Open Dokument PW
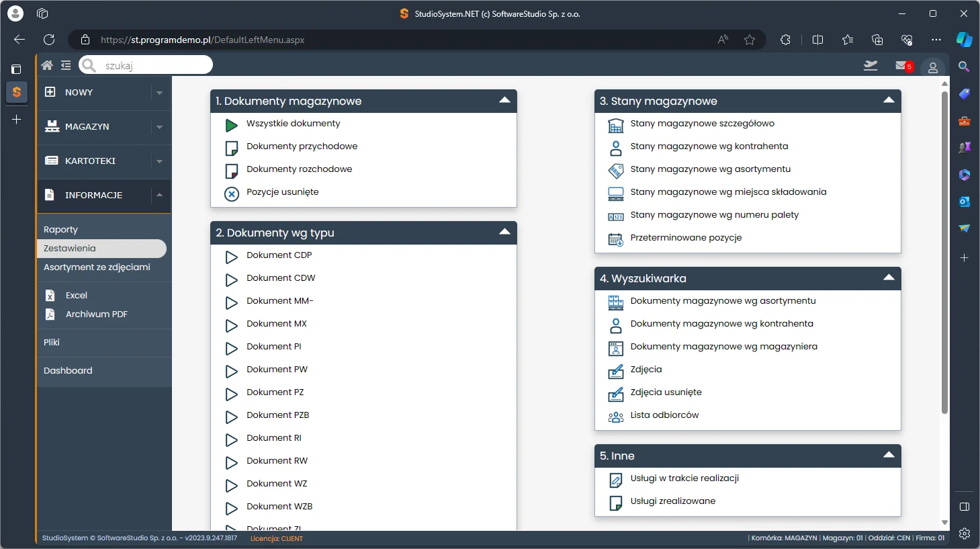This screenshot has width=980, height=549. [x=277, y=370]
